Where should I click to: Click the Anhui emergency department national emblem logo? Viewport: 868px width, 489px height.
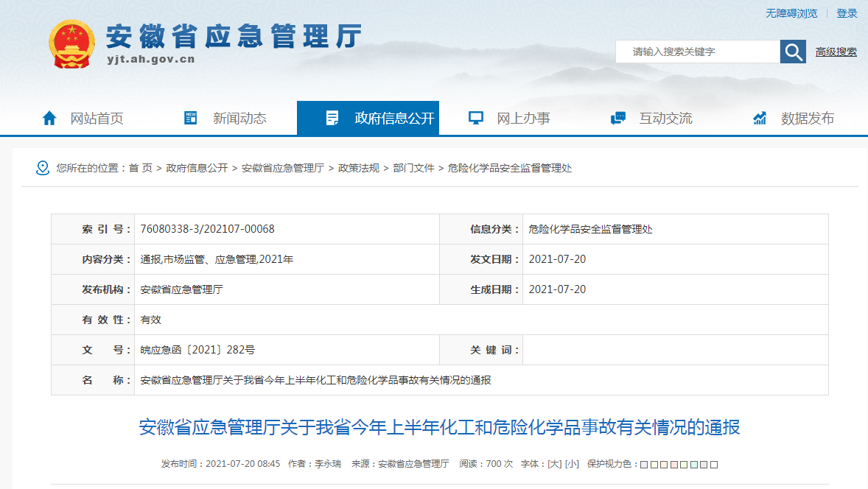coord(71,44)
